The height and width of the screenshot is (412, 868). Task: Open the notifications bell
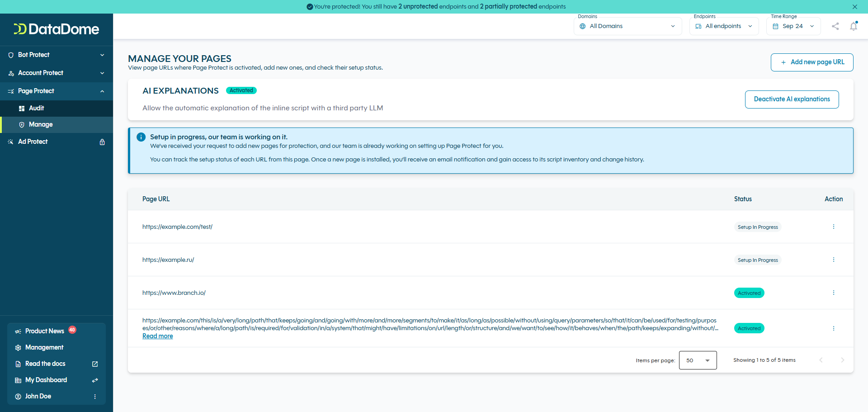854,26
